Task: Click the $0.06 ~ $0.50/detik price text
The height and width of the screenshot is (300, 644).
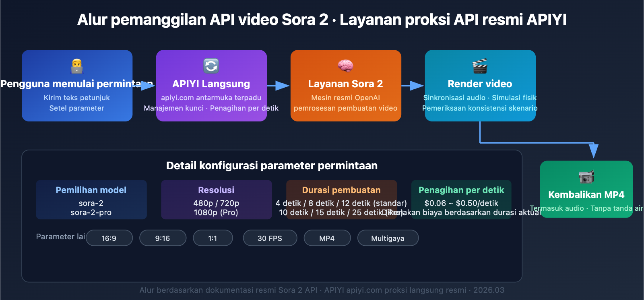Action: pos(461,203)
